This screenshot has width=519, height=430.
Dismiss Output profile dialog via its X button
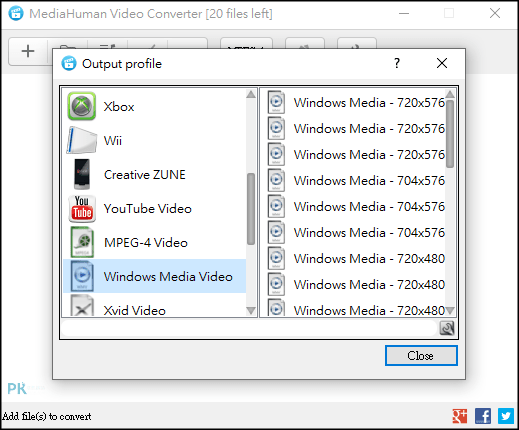point(442,63)
